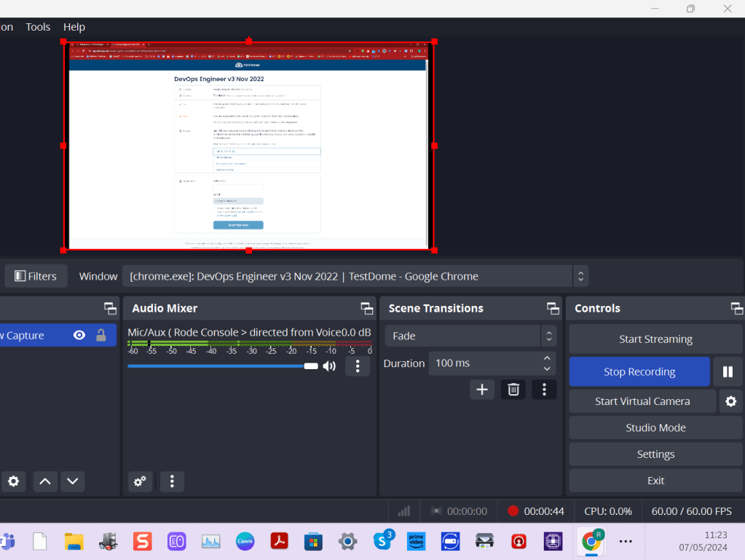Move the source up with the arrow

(x=45, y=481)
